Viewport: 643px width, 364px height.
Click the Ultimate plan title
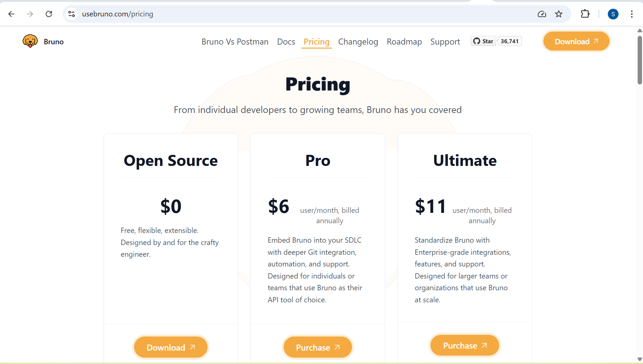coord(465,161)
